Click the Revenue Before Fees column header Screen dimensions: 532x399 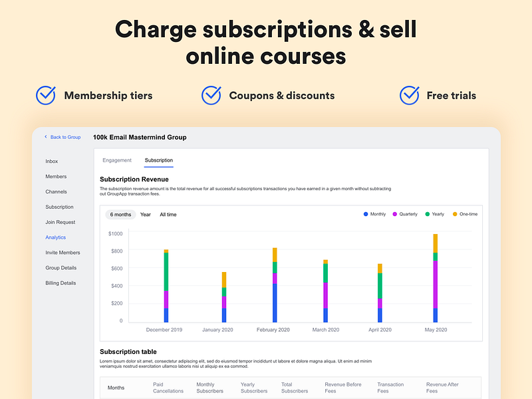343,388
